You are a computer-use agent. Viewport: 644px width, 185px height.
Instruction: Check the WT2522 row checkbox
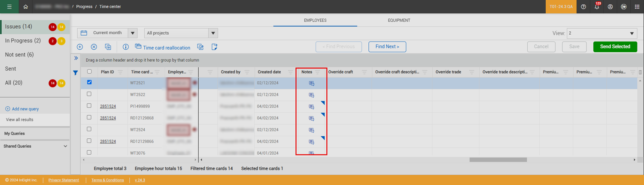[89, 94]
